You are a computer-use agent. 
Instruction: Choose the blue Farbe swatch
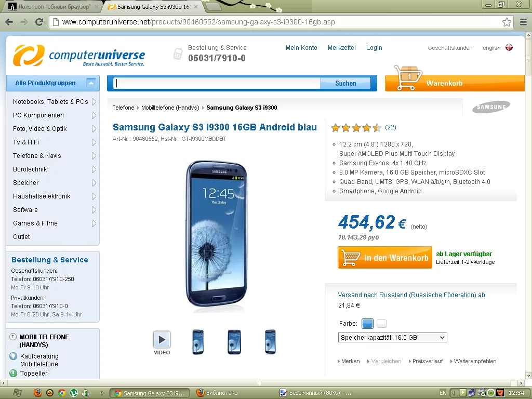point(367,324)
